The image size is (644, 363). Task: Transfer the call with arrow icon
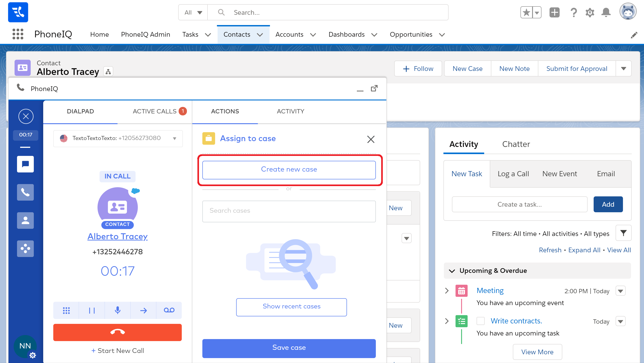143,310
